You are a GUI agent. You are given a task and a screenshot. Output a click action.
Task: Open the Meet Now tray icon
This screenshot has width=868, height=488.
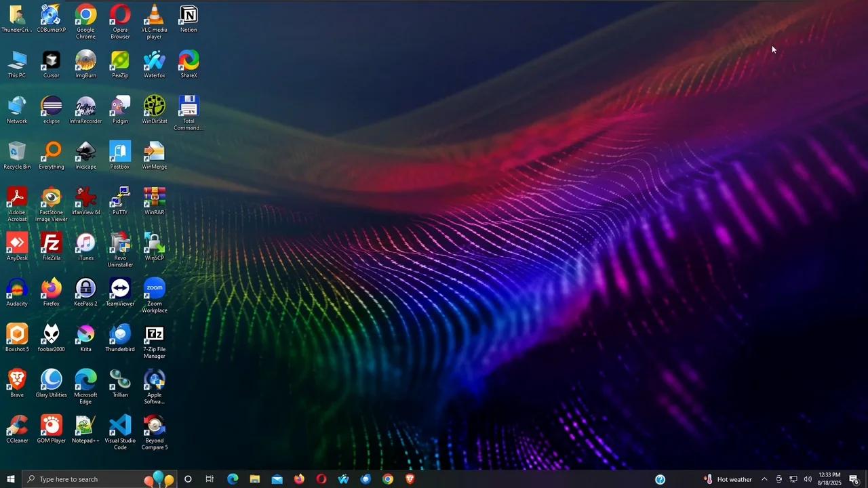point(779,479)
